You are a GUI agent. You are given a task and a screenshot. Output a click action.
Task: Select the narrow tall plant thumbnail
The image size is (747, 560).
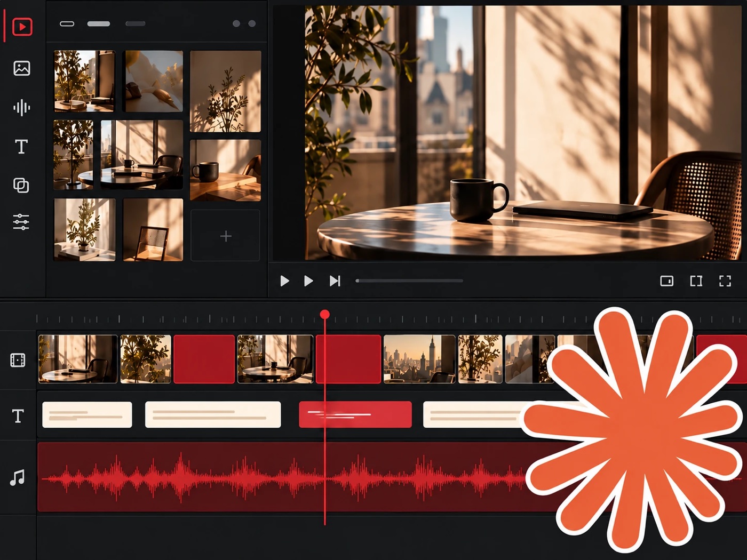[x=73, y=155]
